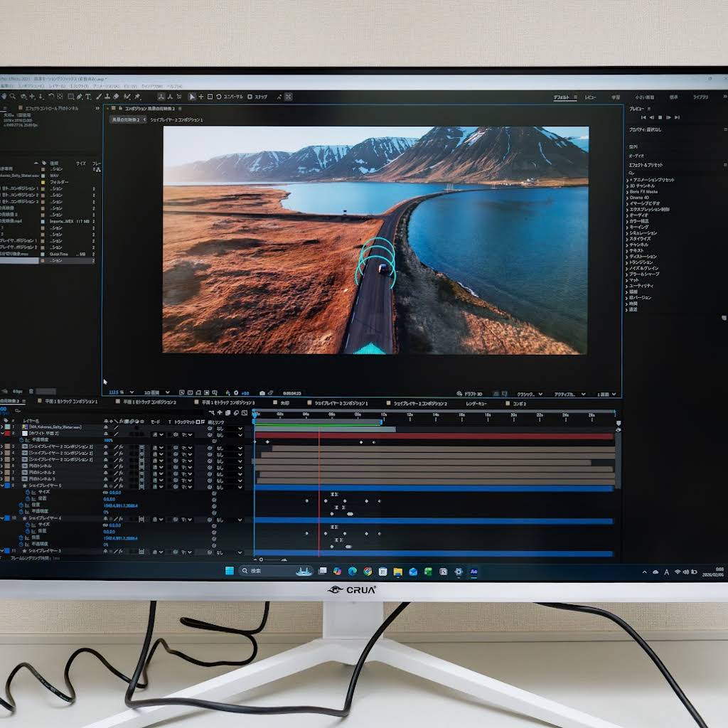Toggle the Draft 3D (ドラフト3D) button

pos(470,394)
